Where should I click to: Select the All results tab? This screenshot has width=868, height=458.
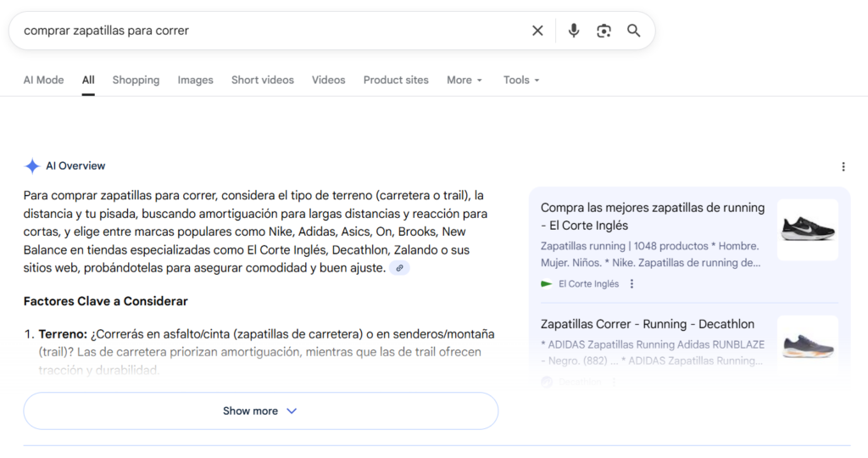88,80
